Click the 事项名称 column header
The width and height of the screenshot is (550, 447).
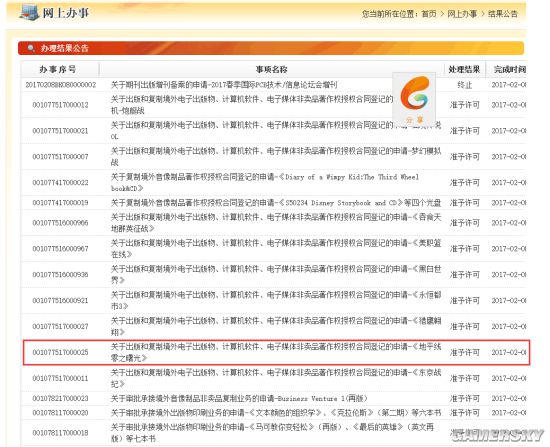point(271,69)
